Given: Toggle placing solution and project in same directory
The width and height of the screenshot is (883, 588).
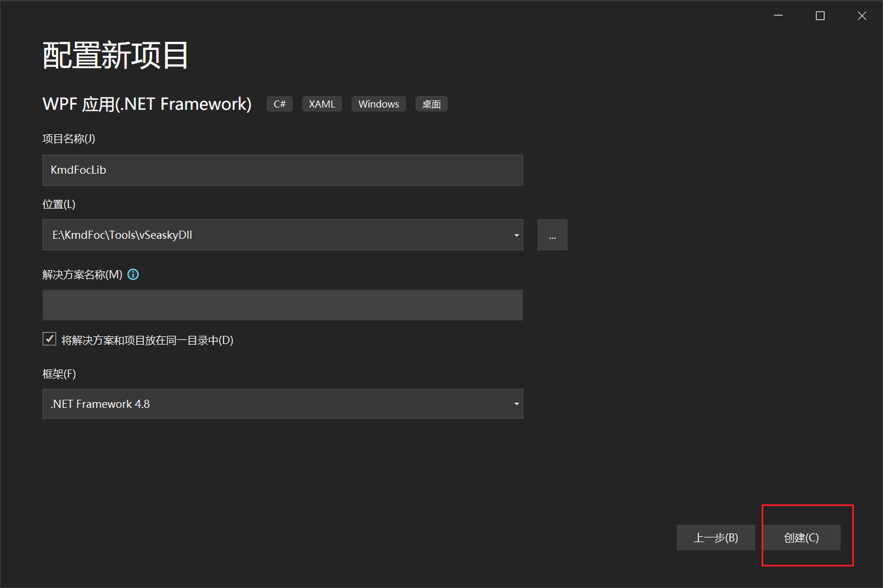Looking at the screenshot, I should pyautogui.click(x=49, y=339).
